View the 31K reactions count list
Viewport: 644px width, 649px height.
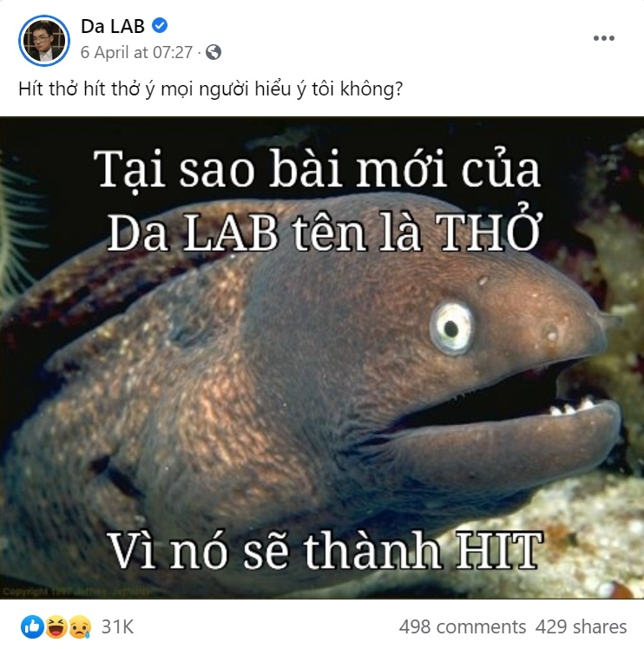click(x=118, y=626)
